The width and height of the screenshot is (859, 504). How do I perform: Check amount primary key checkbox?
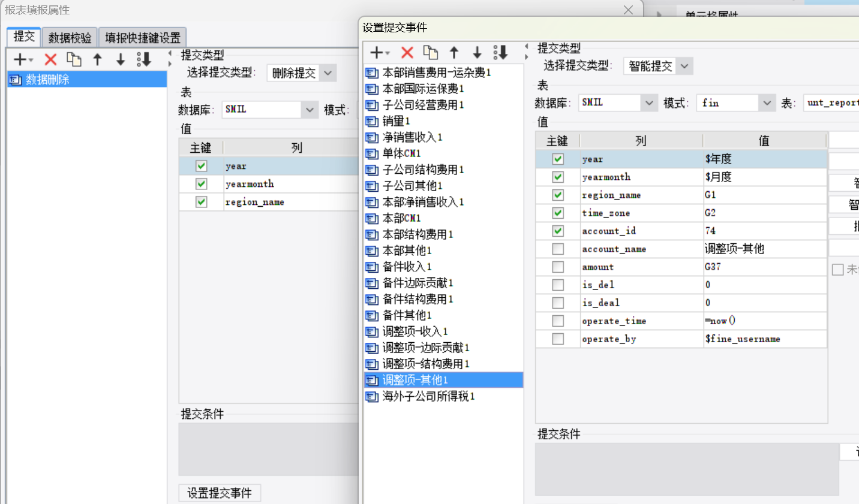click(x=558, y=267)
